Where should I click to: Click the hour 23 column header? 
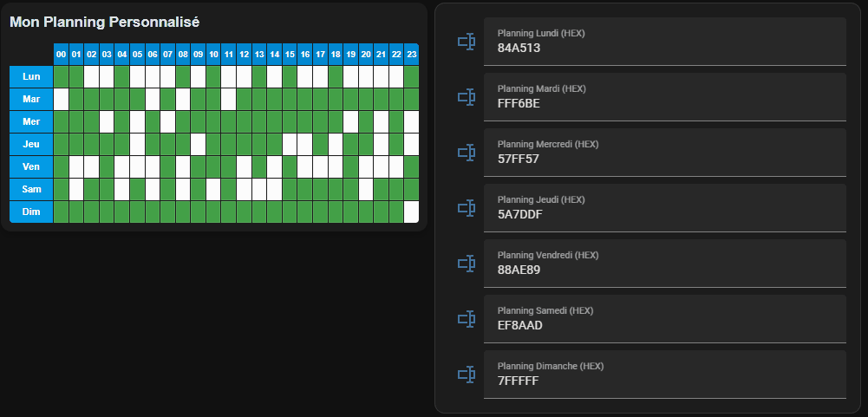coord(411,55)
